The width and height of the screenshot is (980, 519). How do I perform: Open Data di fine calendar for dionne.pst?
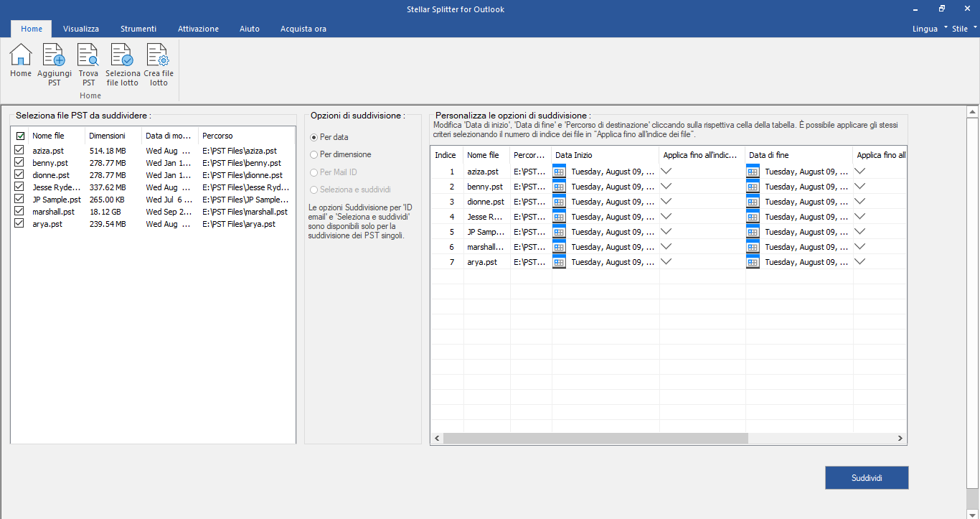click(753, 202)
